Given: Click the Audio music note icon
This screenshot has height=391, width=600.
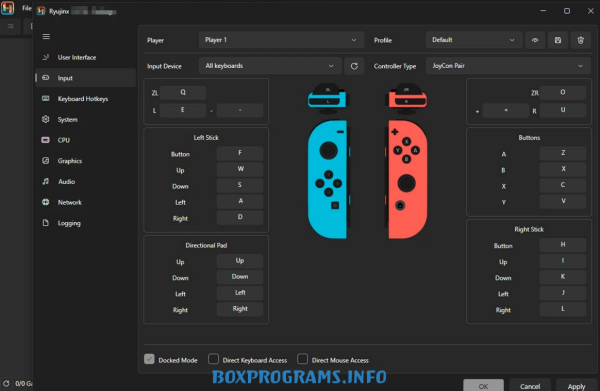Looking at the screenshot, I should pos(46,181).
